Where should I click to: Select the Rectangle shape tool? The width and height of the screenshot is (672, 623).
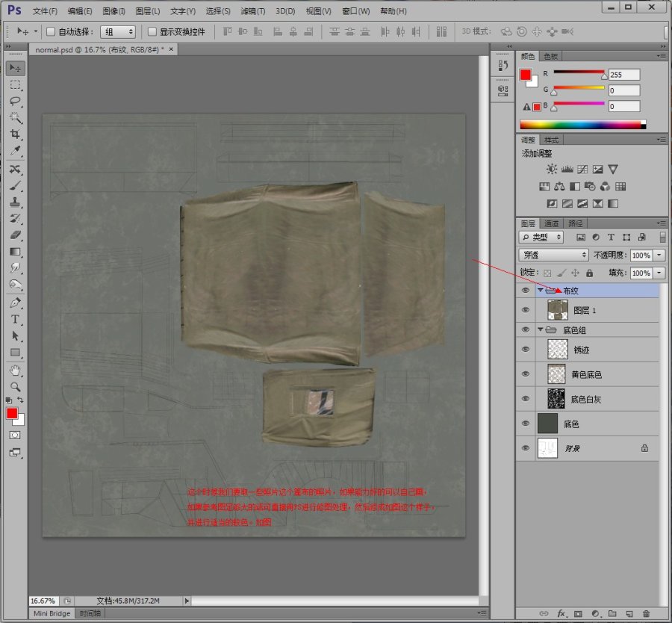(x=16, y=353)
